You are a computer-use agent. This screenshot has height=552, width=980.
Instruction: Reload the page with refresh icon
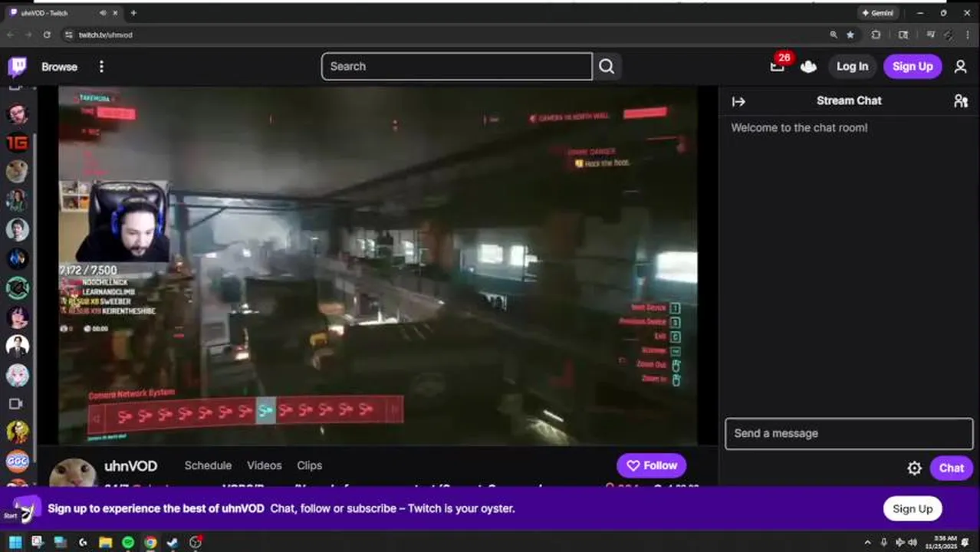(47, 34)
